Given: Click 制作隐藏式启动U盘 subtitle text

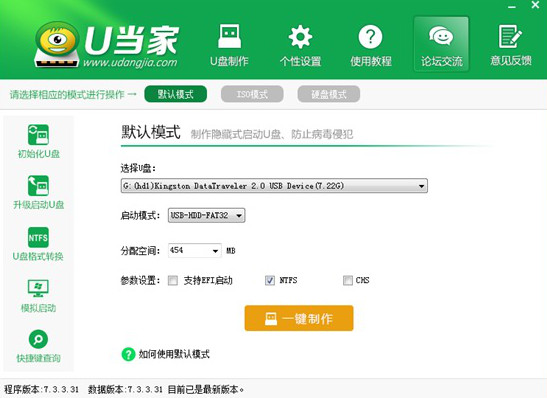Looking at the screenshot, I should point(235,134).
